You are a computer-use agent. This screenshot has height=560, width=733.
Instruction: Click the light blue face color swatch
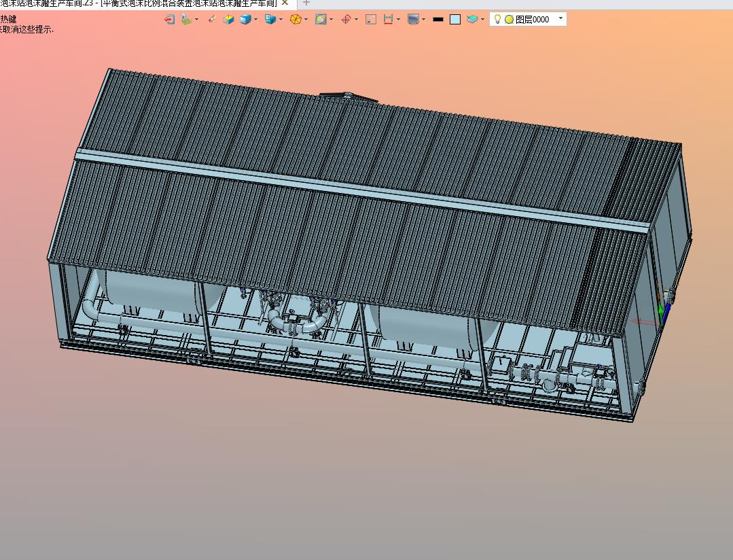click(455, 19)
